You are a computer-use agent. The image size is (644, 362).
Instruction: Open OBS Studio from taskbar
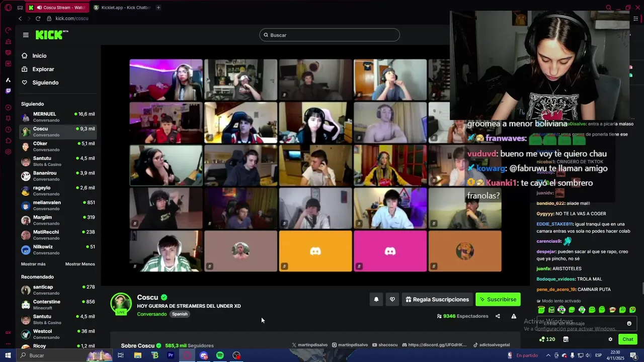coord(236,355)
